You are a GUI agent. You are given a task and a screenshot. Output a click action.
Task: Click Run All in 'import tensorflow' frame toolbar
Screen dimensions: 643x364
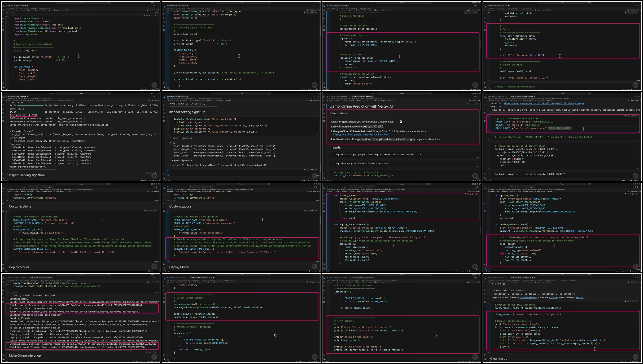pyautogui.click(x=31, y=10)
